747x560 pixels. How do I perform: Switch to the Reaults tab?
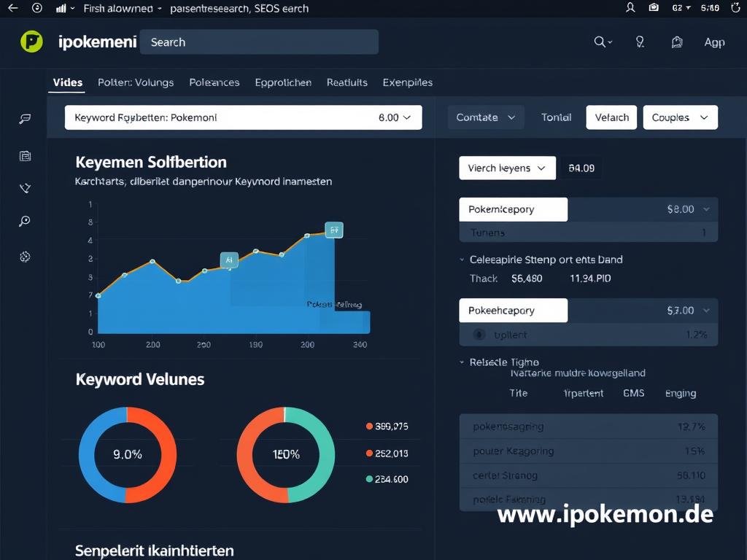(347, 82)
